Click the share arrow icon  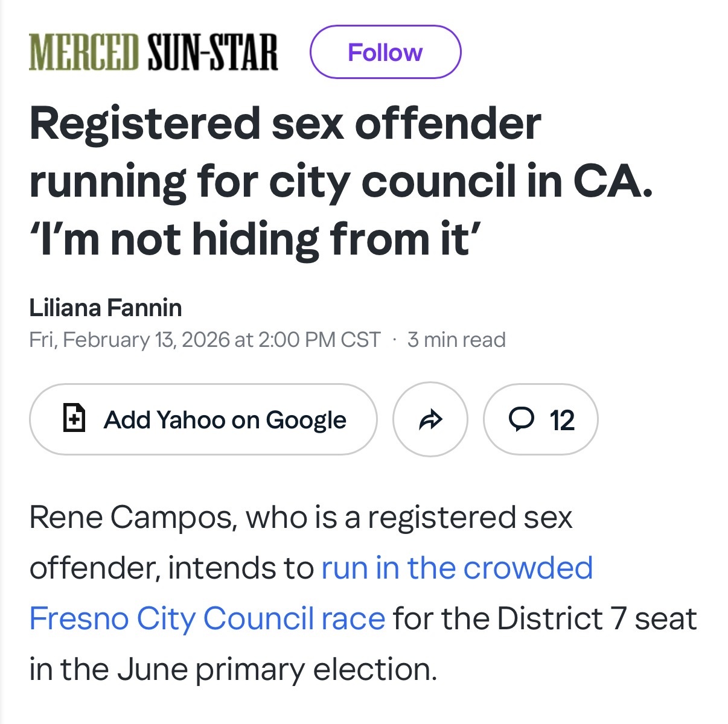pos(430,419)
